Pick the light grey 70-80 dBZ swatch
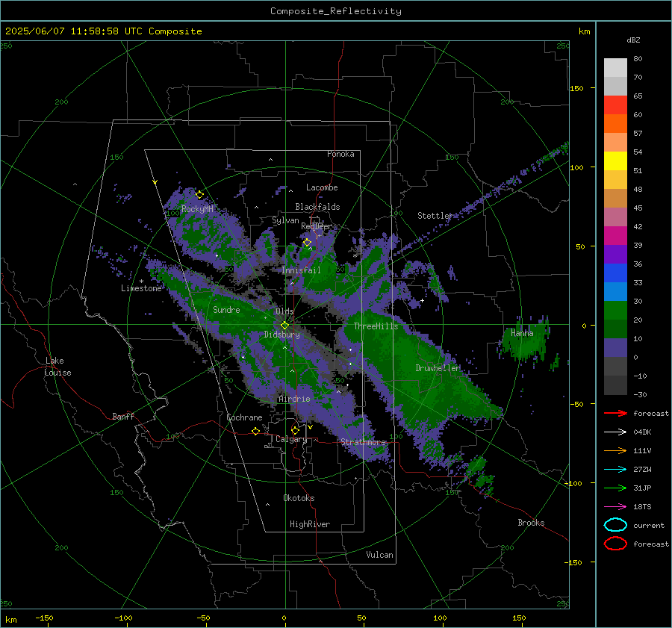Viewport: 672px width, 628px height. point(615,68)
